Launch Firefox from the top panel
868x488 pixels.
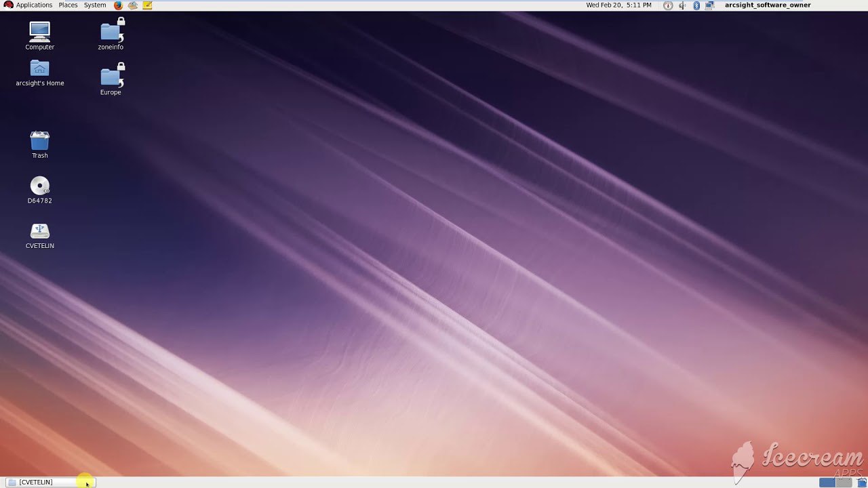coord(118,5)
